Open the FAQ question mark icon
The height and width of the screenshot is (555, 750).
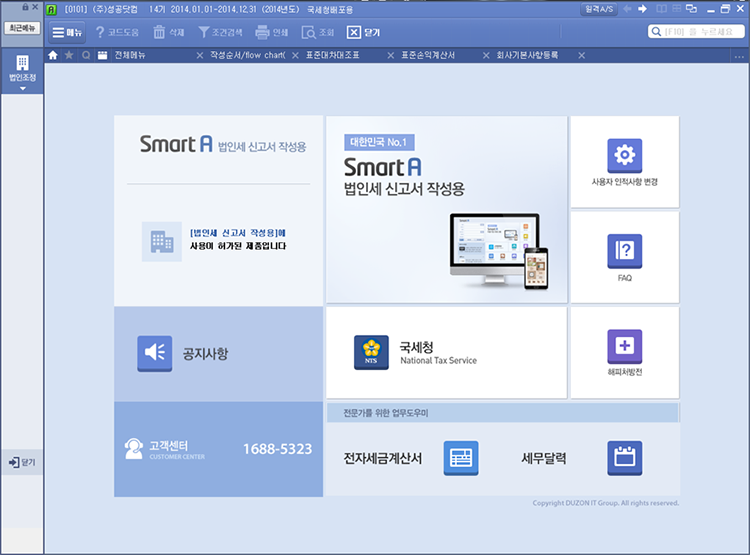(x=625, y=251)
